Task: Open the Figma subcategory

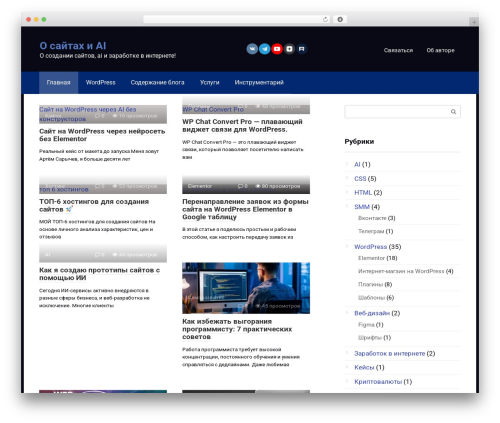Action: (366, 325)
